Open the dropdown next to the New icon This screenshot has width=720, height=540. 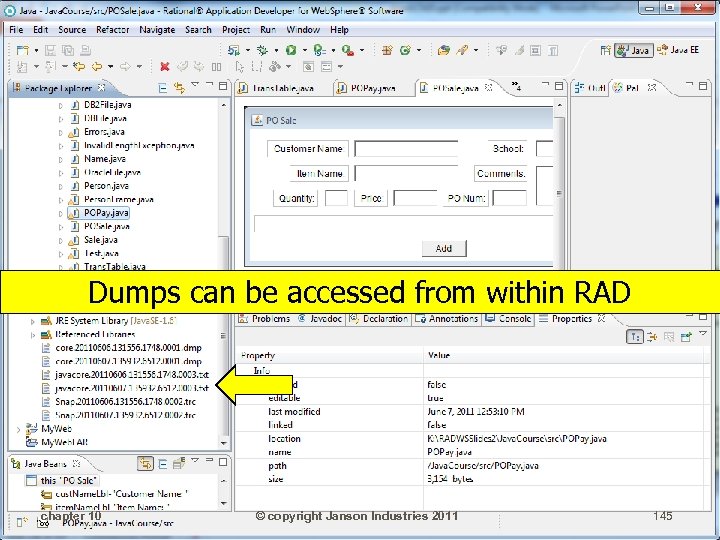click(36, 51)
